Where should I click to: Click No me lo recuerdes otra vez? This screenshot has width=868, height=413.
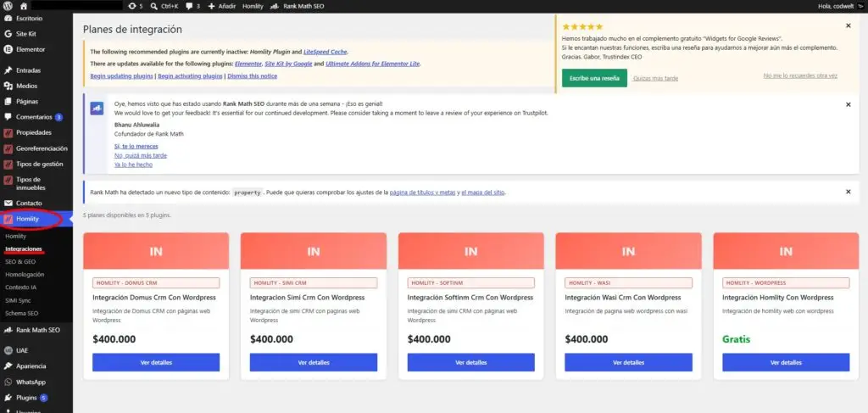click(800, 75)
